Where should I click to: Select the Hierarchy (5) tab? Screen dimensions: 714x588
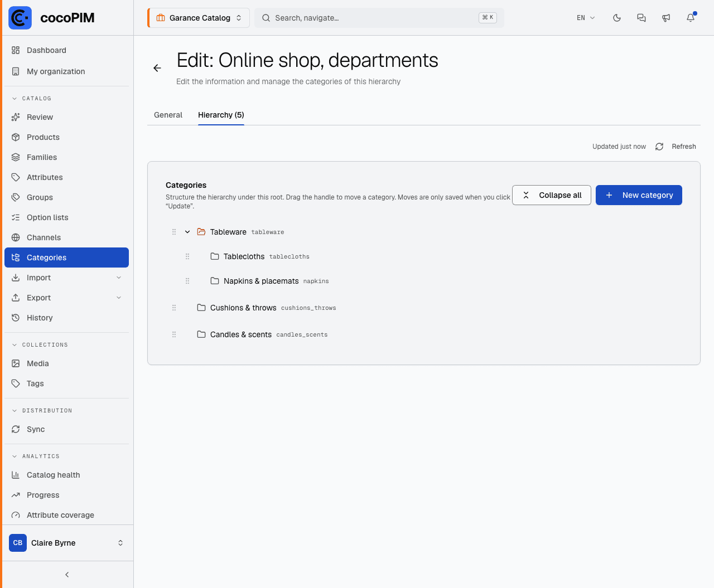click(x=221, y=115)
